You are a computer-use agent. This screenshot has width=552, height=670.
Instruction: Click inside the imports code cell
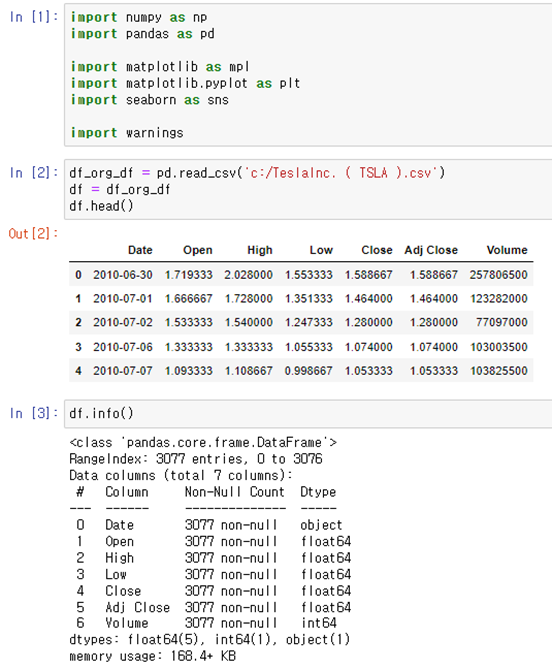(308, 75)
